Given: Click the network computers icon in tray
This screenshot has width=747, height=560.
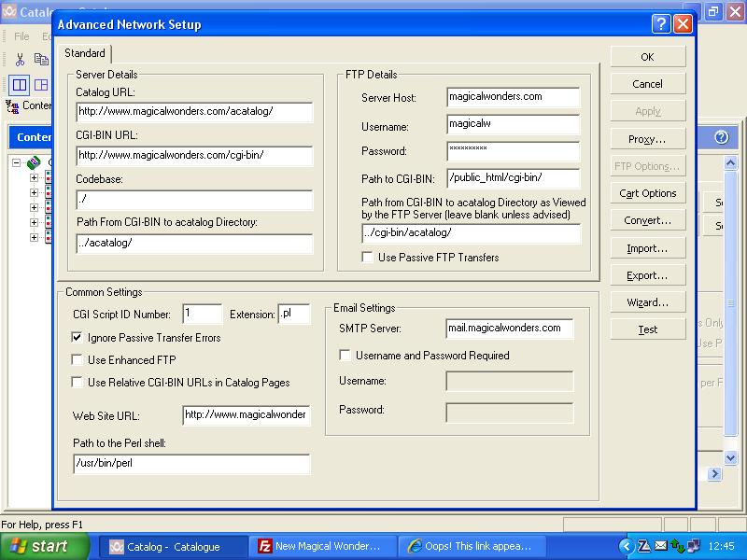Looking at the screenshot, I should pyautogui.click(x=693, y=546).
